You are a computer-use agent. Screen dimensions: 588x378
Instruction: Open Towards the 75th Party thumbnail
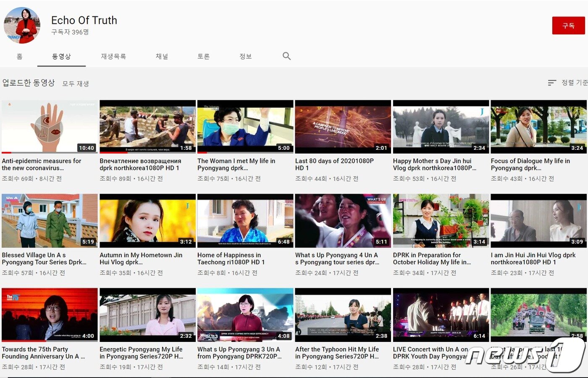coord(50,315)
